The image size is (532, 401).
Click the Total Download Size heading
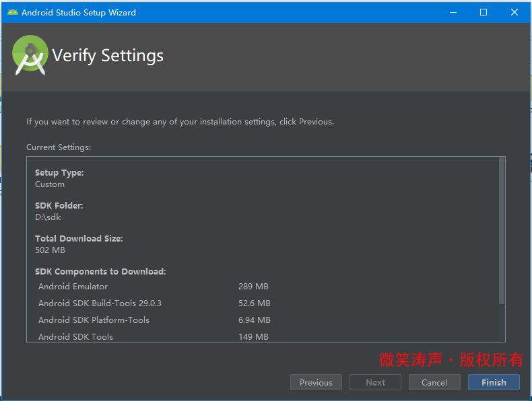coord(79,239)
